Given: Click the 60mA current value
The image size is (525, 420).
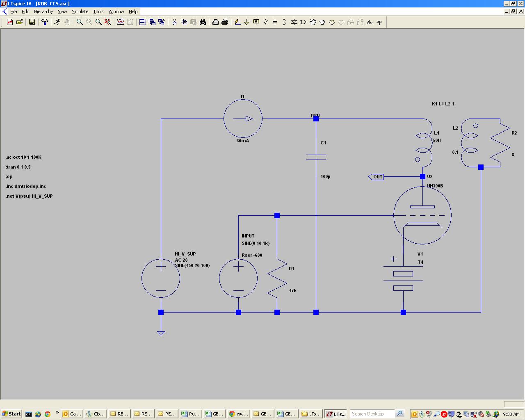Looking at the screenshot, I should pyautogui.click(x=243, y=141).
